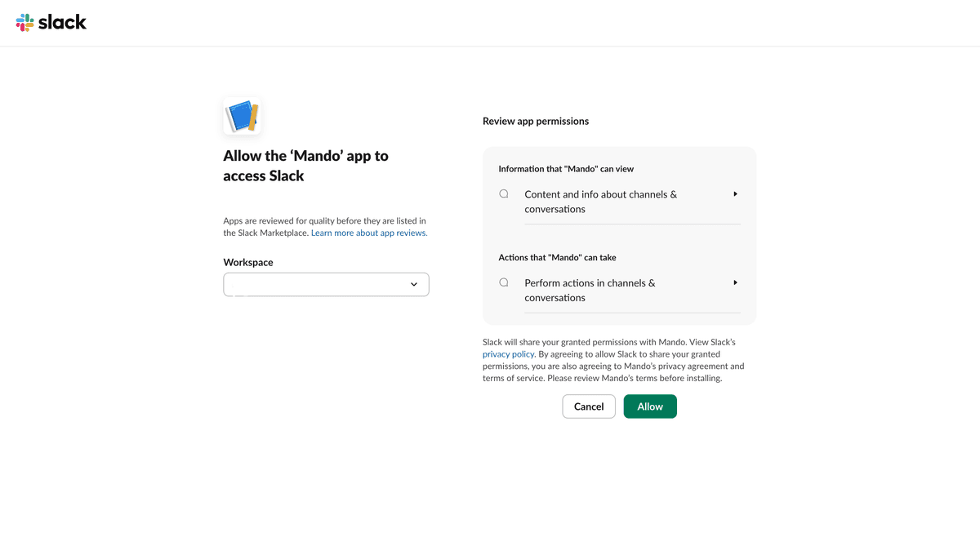Screen dimensions: 980x533
Task: Open 'Learn more about app reviews' link
Action: tap(369, 233)
